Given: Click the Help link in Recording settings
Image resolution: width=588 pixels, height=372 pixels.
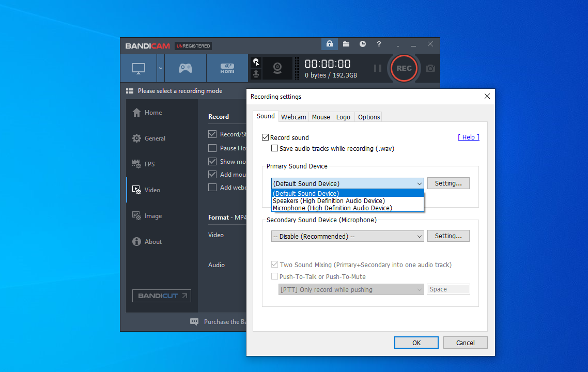Looking at the screenshot, I should [x=468, y=137].
